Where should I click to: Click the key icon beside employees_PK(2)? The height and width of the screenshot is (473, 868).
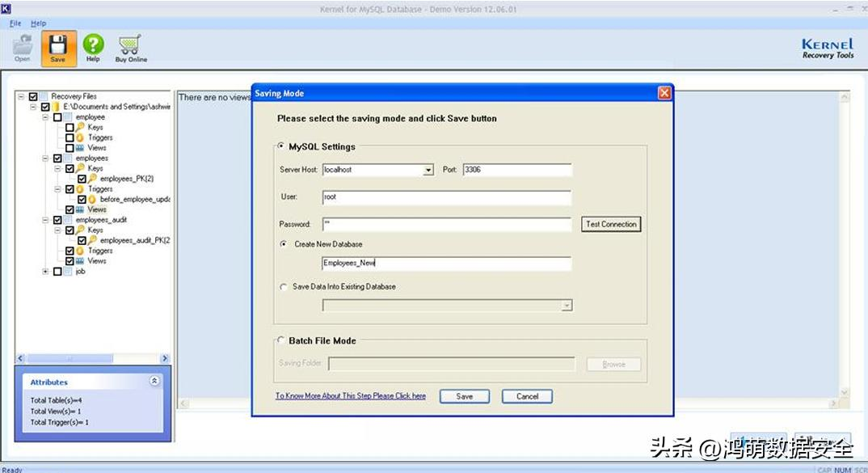click(92, 179)
